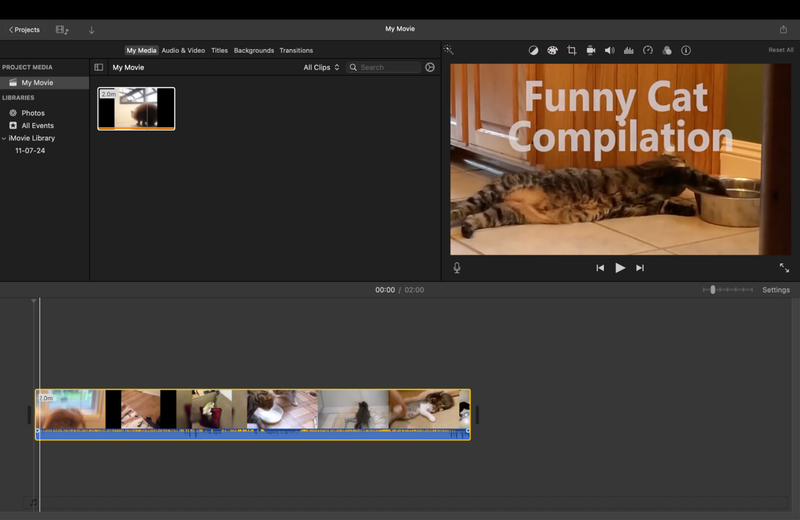Open clip filter and audio effects
The width and height of the screenshot is (800, 520).
click(667, 51)
